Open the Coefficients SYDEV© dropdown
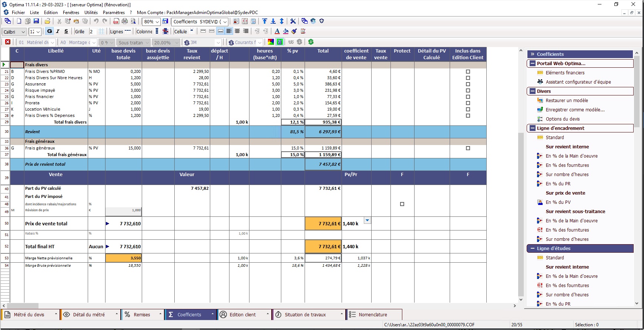 pyautogui.click(x=225, y=22)
